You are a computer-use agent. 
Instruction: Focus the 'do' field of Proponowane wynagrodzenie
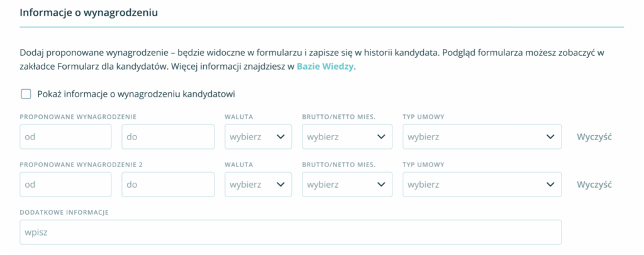tap(168, 136)
